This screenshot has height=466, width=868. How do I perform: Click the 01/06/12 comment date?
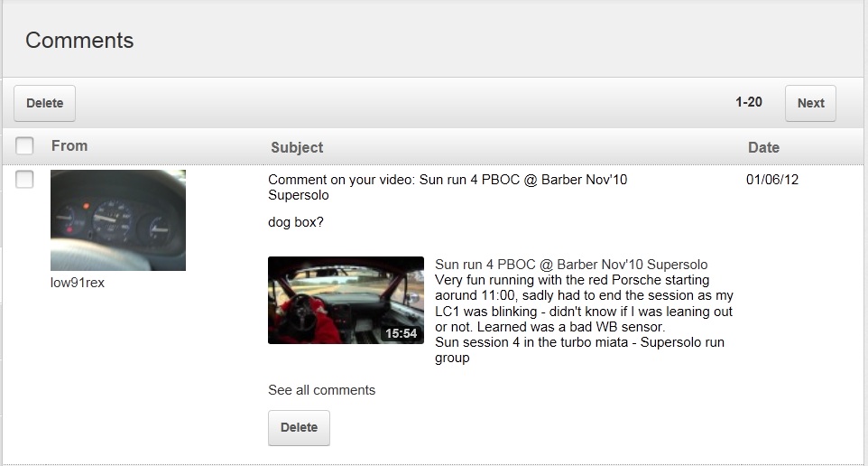(771, 180)
